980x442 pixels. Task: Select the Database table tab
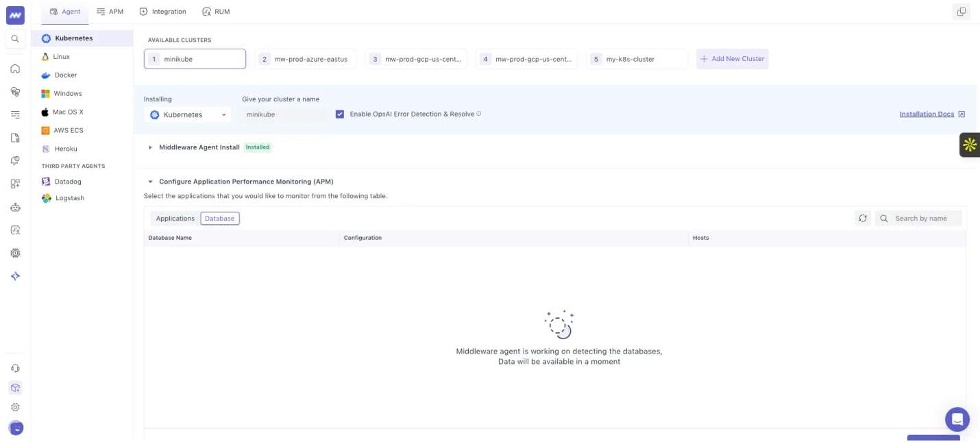coord(220,219)
